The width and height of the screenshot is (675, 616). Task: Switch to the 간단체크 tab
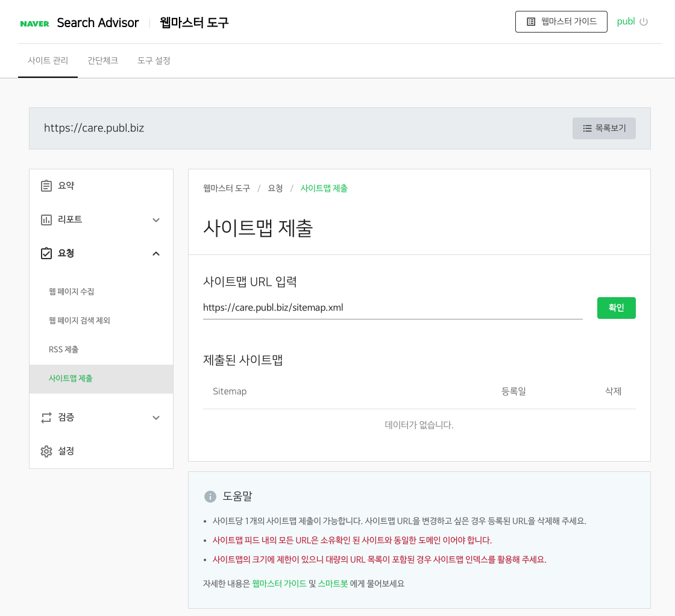point(102,61)
